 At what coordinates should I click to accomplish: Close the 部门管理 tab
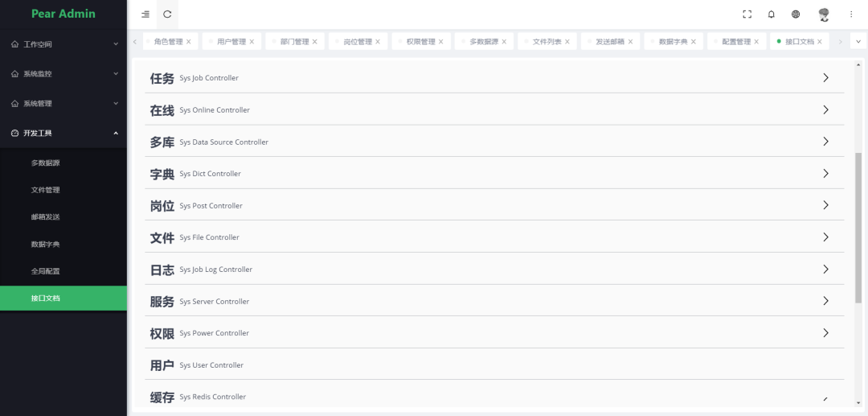(x=315, y=42)
